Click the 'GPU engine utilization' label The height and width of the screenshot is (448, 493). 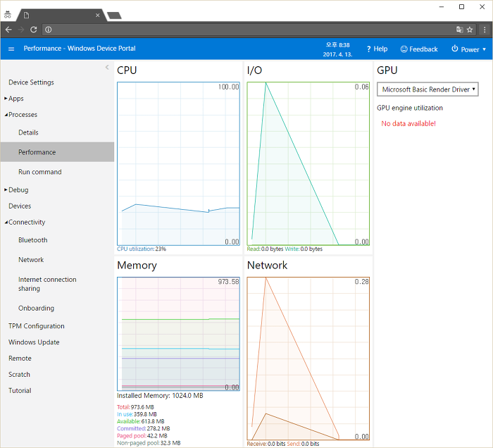[x=410, y=108]
